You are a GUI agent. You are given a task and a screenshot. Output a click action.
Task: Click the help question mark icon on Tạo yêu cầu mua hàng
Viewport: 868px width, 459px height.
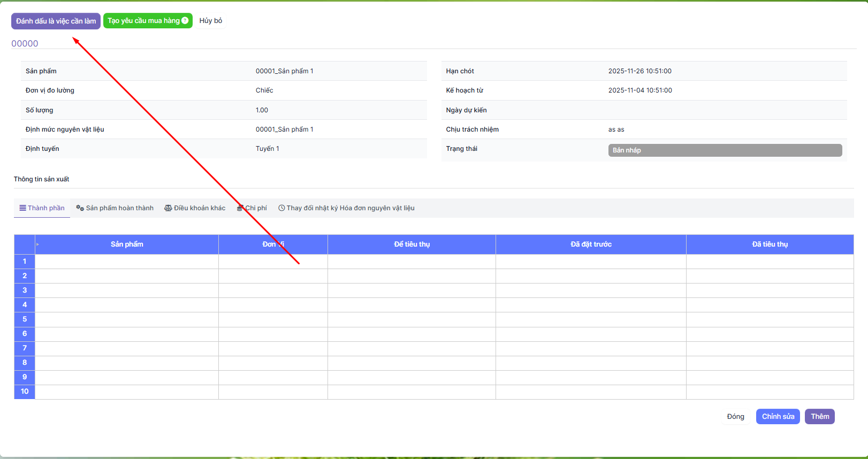(185, 21)
